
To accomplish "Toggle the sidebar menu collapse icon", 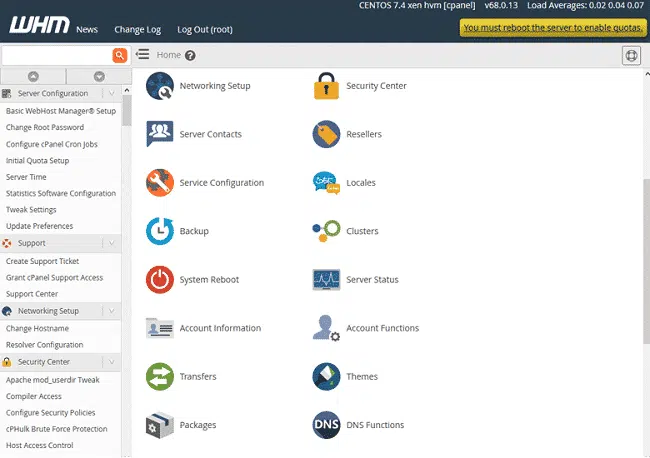I will pyautogui.click(x=142, y=54).
